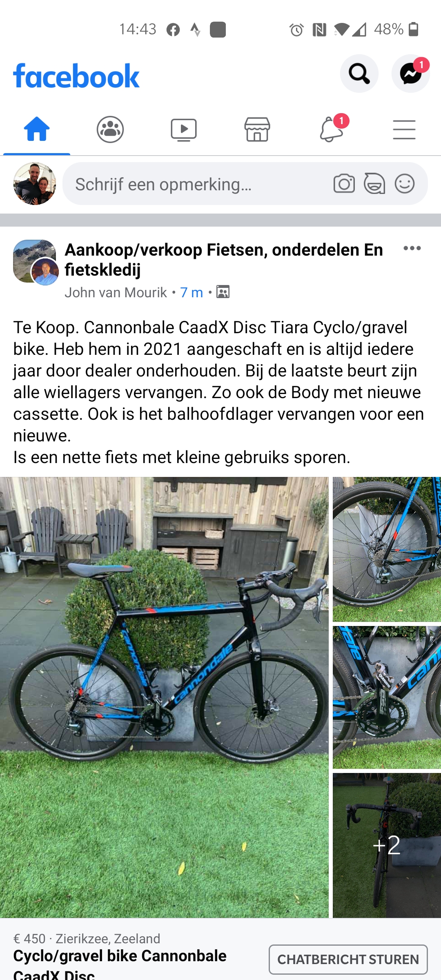Image resolution: width=441 pixels, height=980 pixels.
Task: Open the Aankoop/verkoop Fietsen group link
Action: point(224,260)
